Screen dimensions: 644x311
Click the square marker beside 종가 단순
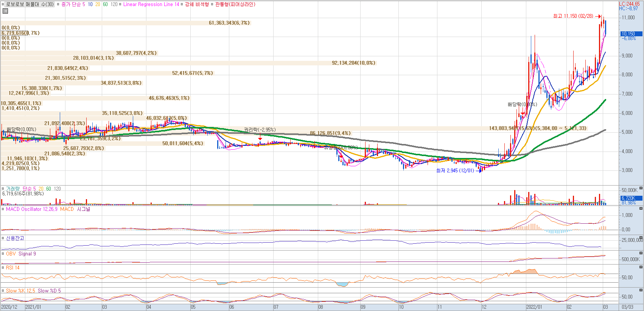[x=58, y=5]
